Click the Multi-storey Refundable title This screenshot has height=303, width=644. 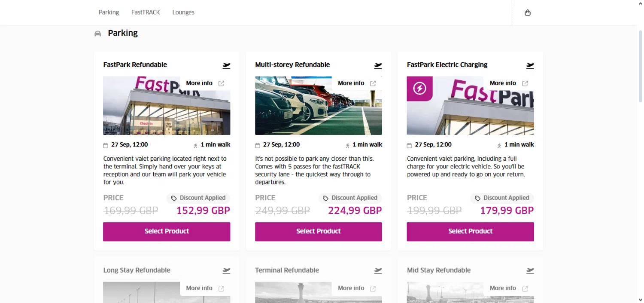click(x=292, y=65)
